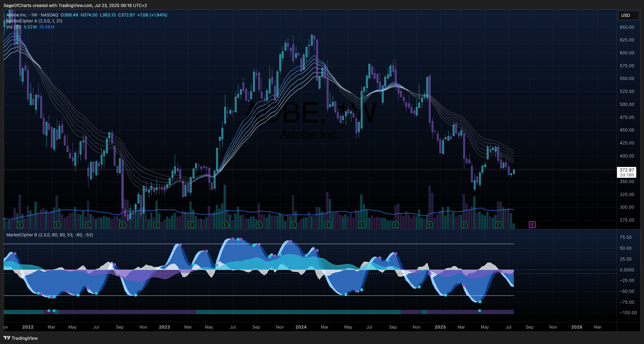Click the TradingView logo at bottom left
Image resolution: width=644 pixels, height=344 pixels.
coord(21,338)
